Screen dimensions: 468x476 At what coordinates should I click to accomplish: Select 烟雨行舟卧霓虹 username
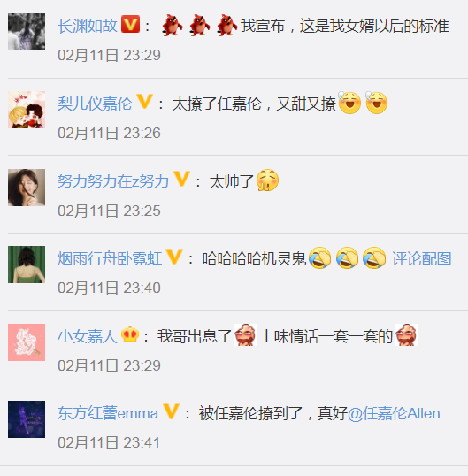(x=110, y=259)
